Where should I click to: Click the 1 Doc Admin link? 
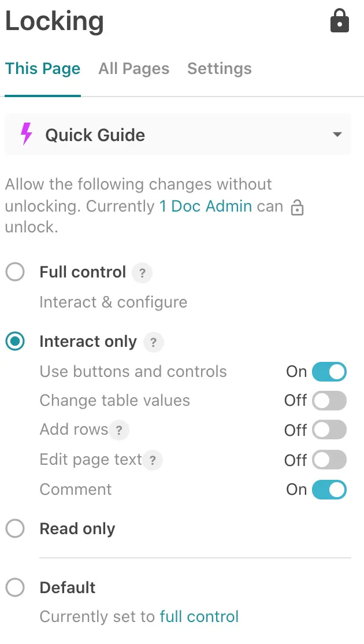206,206
